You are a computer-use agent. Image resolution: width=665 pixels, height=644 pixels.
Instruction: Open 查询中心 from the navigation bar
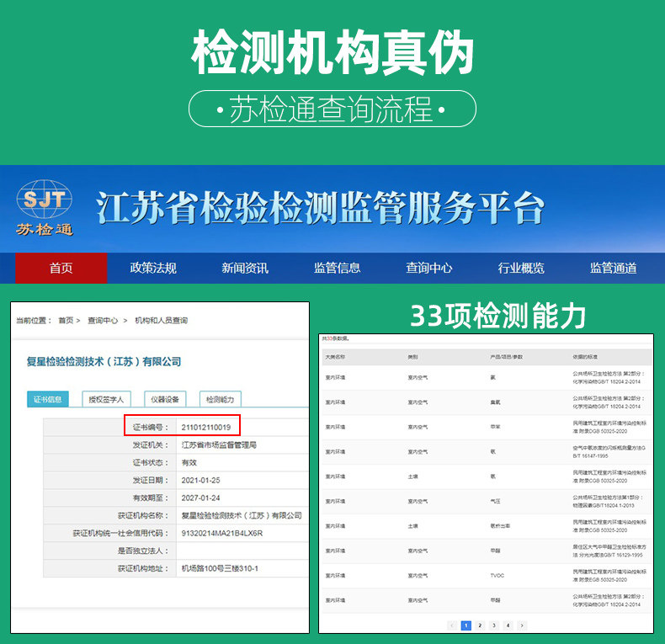point(429,268)
